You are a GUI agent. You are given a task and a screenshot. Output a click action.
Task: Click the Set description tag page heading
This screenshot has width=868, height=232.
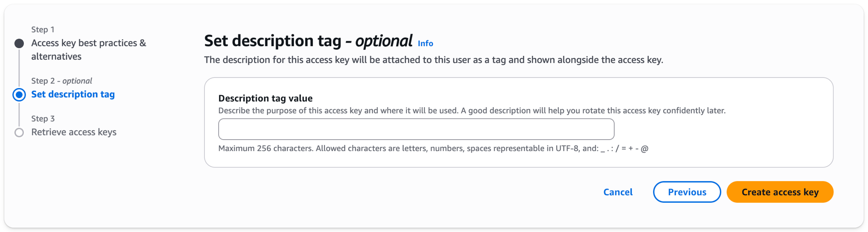click(308, 41)
